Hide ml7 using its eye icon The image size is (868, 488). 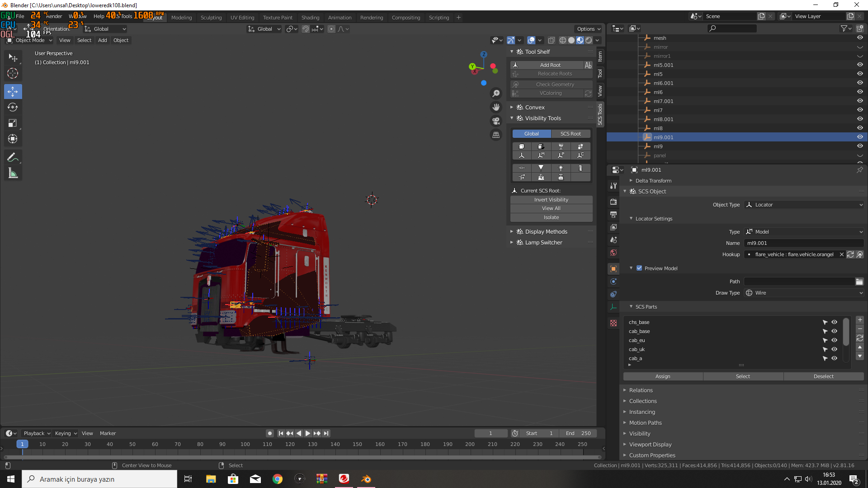pos(860,110)
